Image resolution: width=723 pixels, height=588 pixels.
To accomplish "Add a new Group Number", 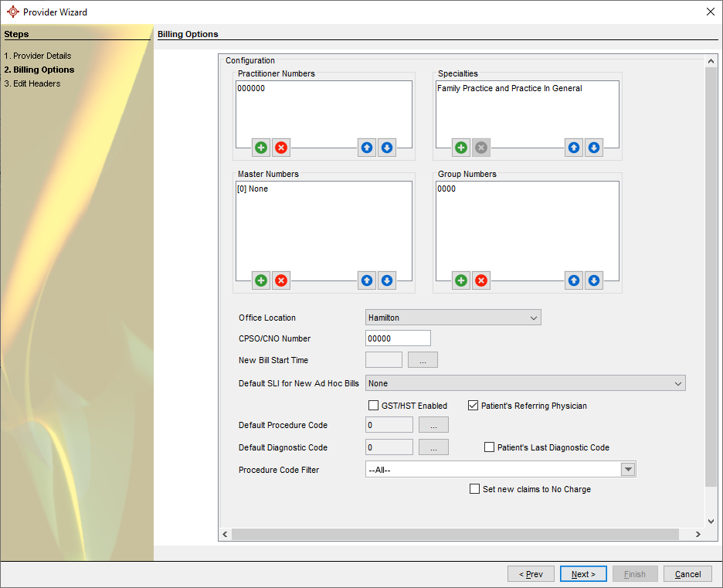I will click(x=461, y=280).
